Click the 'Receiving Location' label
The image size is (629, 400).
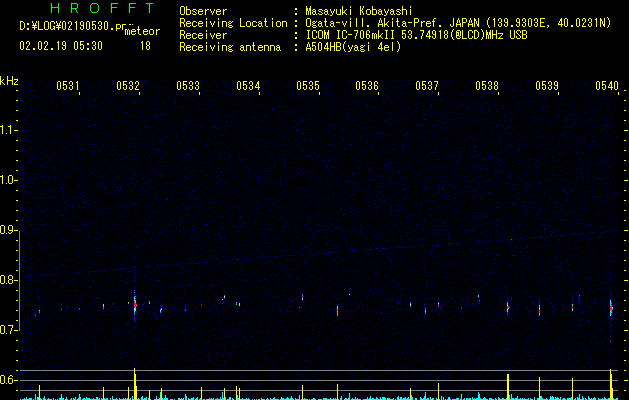coord(233,23)
